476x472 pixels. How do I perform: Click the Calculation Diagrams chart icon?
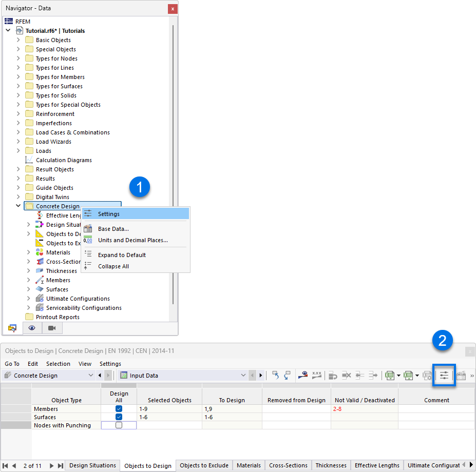point(29,160)
